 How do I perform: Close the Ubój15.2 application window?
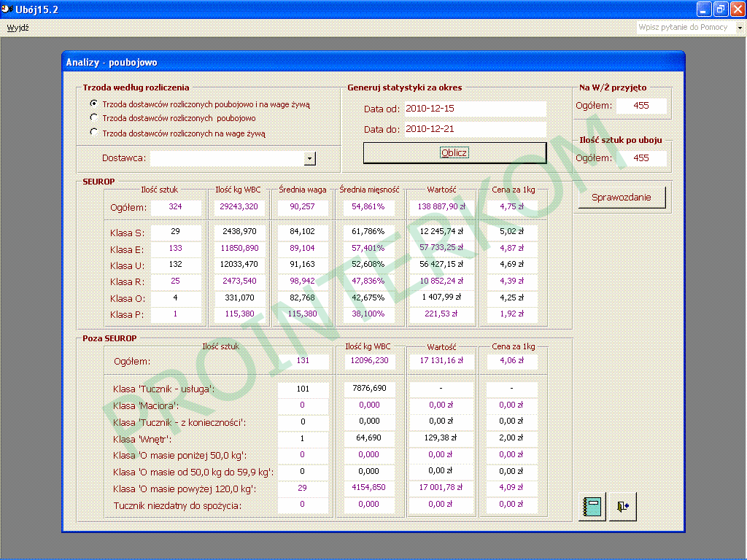coord(737,9)
